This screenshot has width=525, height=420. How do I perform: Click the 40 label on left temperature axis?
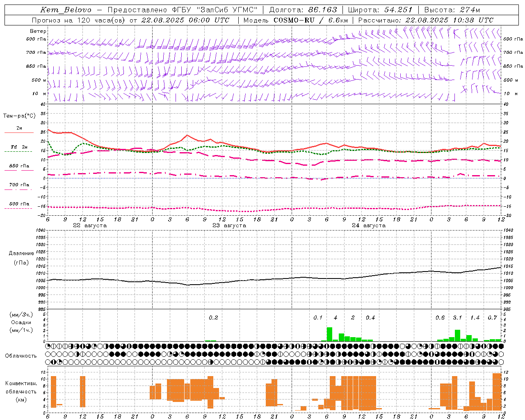point(44,105)
